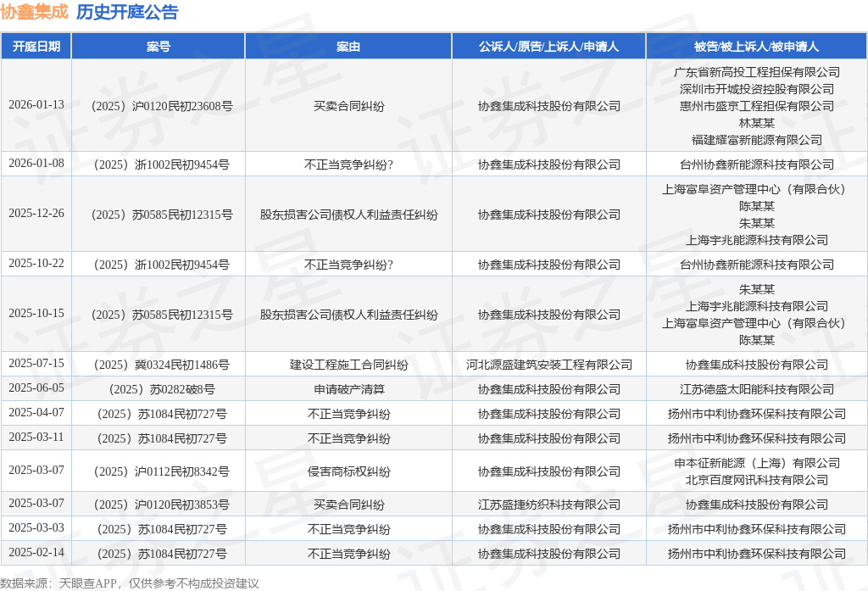Click the cause 建设工程施工合同纠纷

[x=348, y=365]
